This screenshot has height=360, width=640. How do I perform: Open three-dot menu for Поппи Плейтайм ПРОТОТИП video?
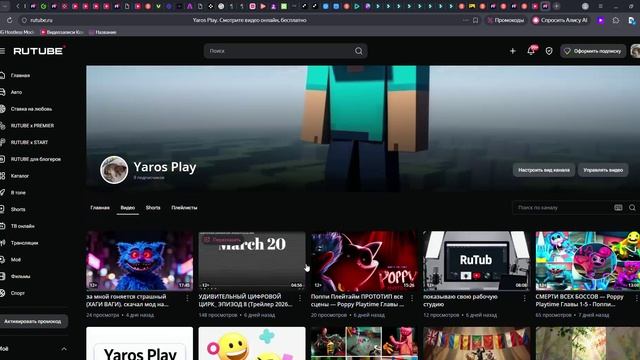pyautogui.click(x=412, y=299)
